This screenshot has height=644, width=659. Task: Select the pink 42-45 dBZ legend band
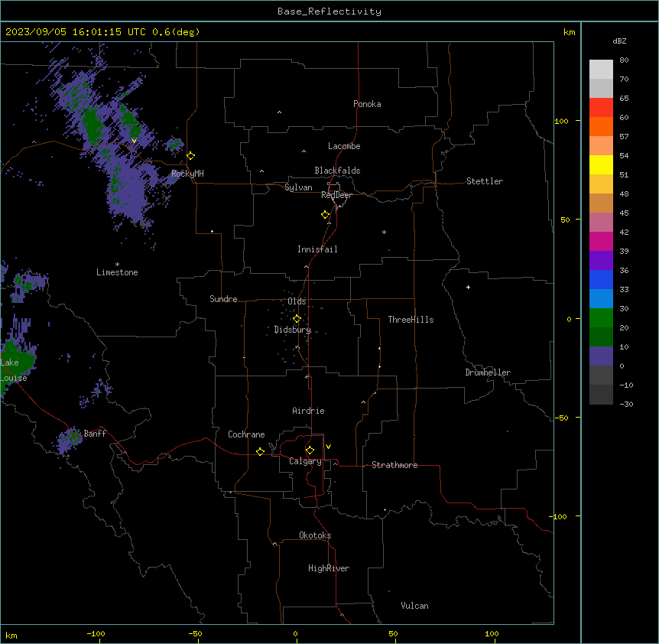(x=601, y=223)
